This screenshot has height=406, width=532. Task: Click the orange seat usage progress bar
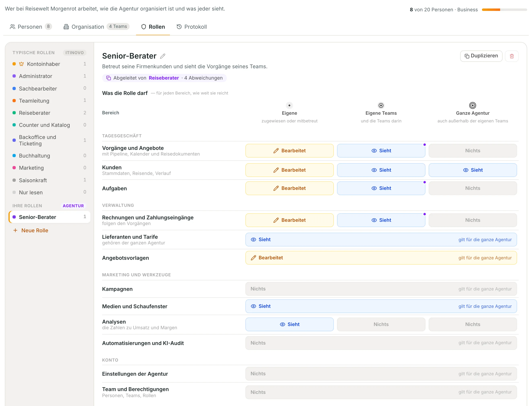tap(504, 10)
